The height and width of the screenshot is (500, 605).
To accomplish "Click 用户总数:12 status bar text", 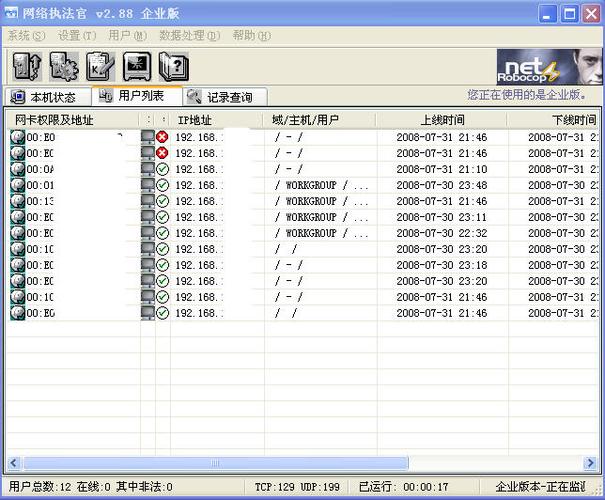I will pyautogui.click(x=40, y=487).
